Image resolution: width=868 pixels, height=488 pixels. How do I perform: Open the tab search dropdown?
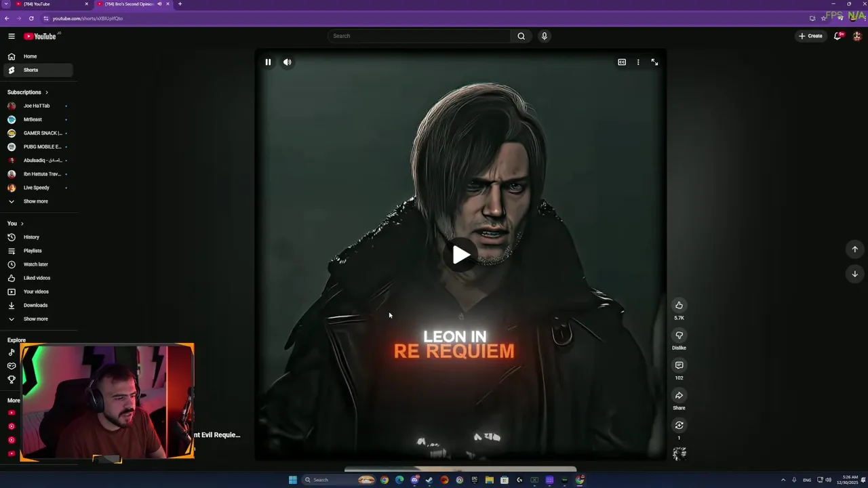5,4
